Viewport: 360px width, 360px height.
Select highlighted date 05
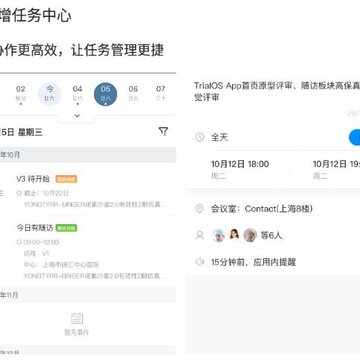pos(105,94)
